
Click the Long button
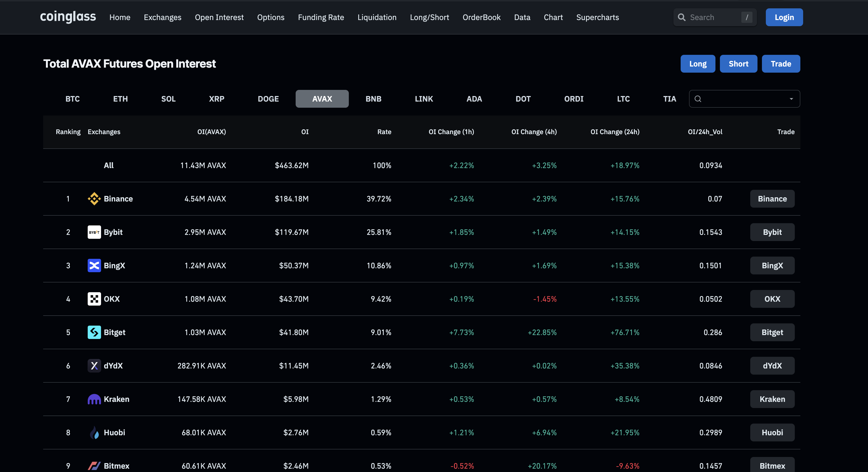click(698, 64)
